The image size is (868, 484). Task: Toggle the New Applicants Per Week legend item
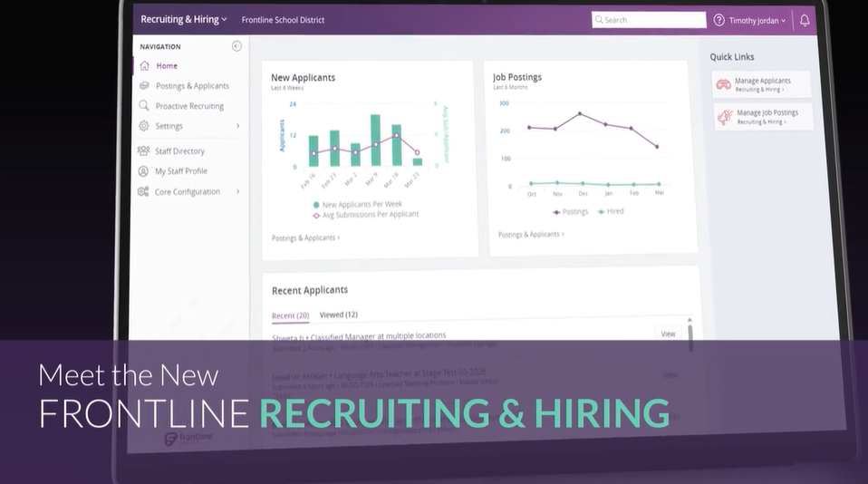click(357, 205)
